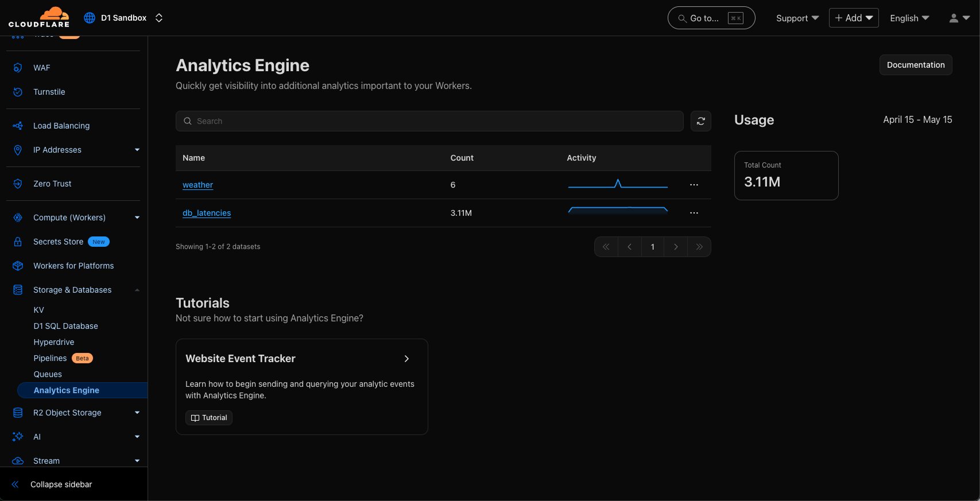Jump to first page of datasets

[x=606, y=247]
